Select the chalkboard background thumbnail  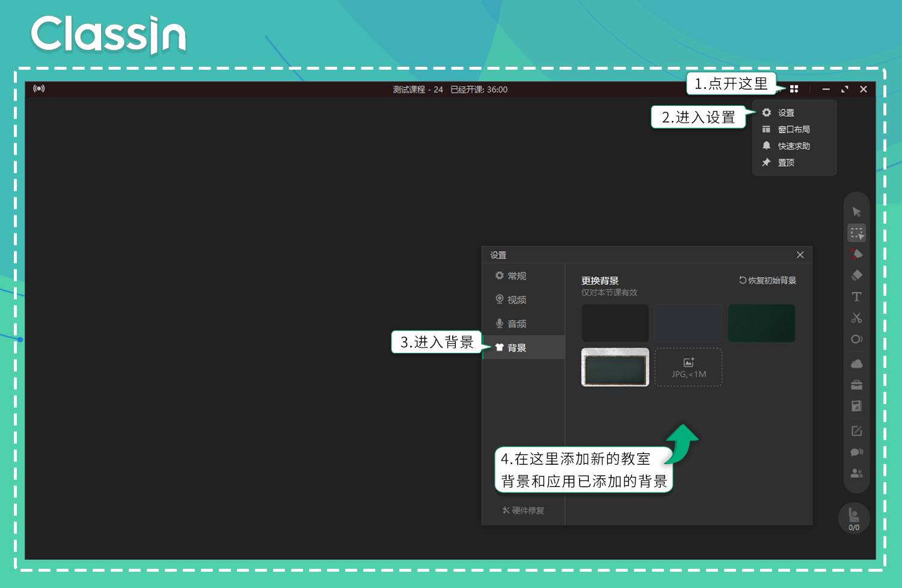[615, 367]
